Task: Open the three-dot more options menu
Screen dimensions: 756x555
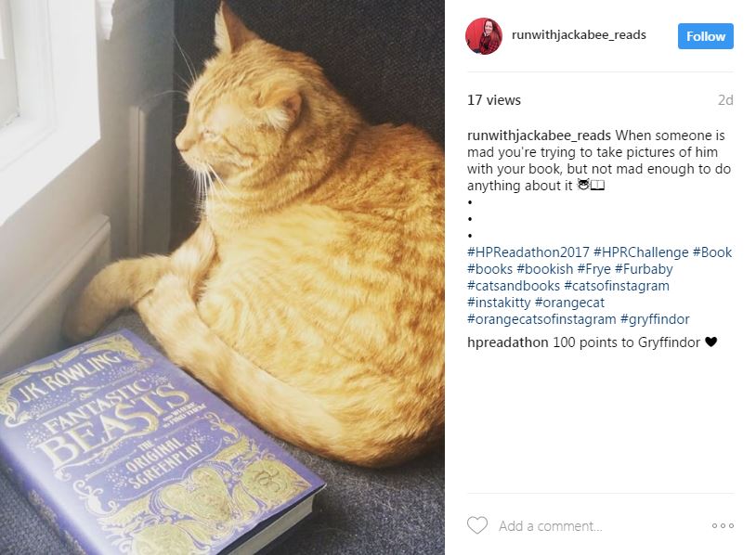Action: 723,525
